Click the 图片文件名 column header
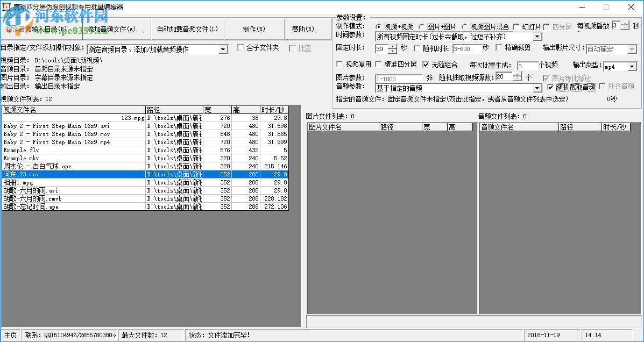This screenshot has height=342, width=644. click(x=343, y=127)
